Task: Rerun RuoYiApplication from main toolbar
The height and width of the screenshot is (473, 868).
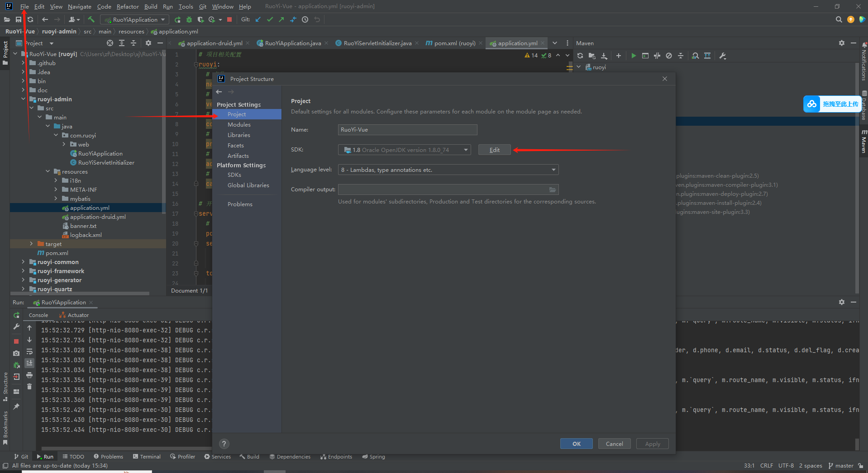Action: [x=177, y=19]
